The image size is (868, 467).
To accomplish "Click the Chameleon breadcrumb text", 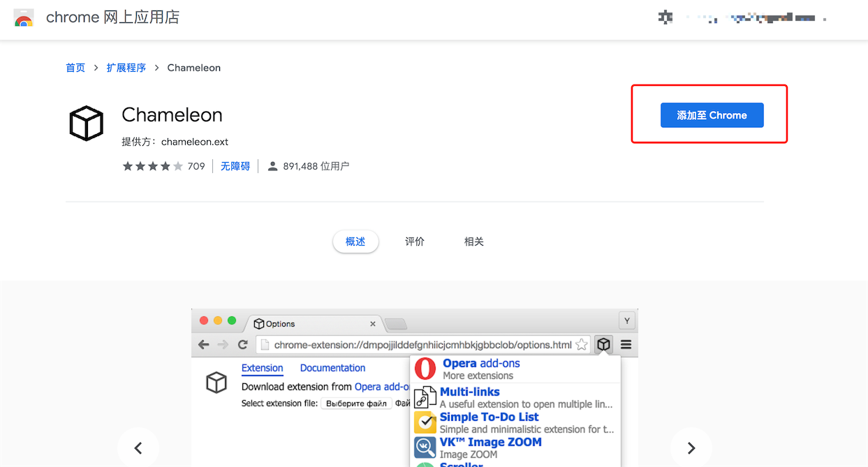I will pos(194,68).
